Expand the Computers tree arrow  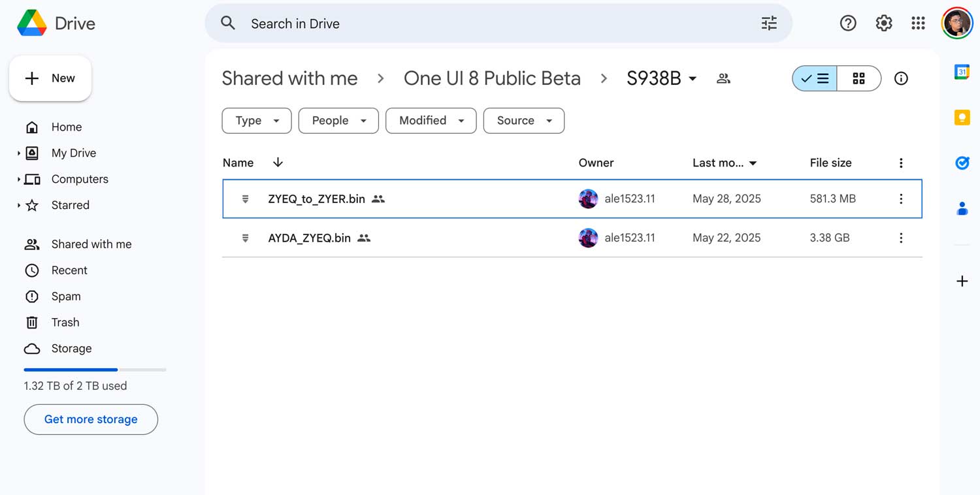[x=18, y=180]
